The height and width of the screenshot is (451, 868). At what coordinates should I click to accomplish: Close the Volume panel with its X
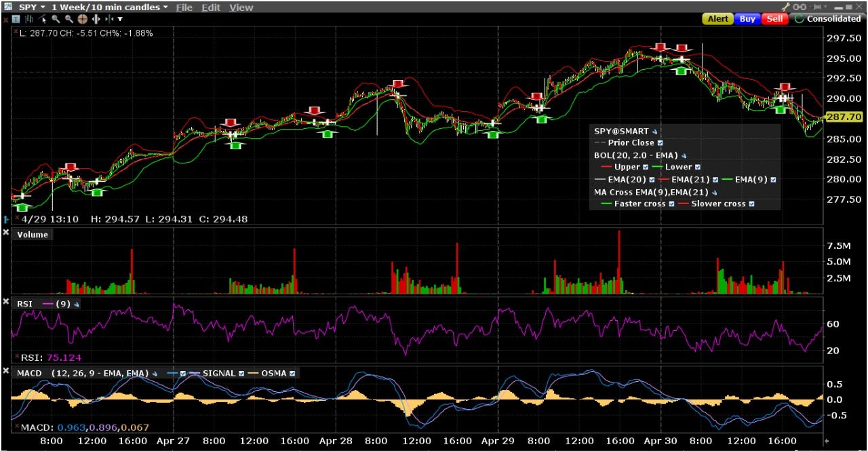pyautogui.click(x=6, y=233)
